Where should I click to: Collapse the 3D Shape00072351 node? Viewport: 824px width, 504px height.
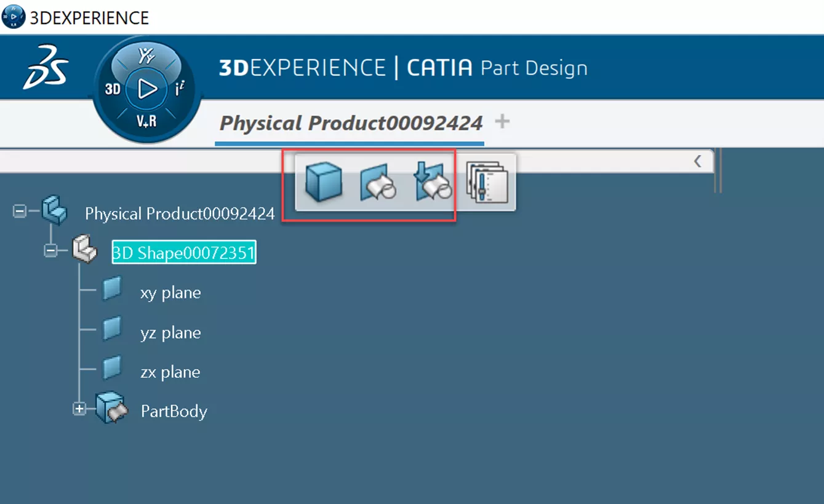(50, 250)
